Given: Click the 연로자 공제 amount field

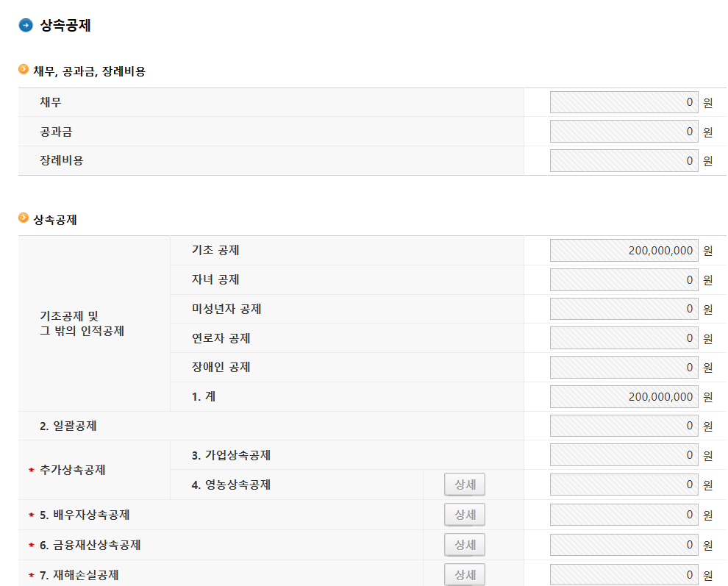Looking at the screenshot, I should 624,338.
